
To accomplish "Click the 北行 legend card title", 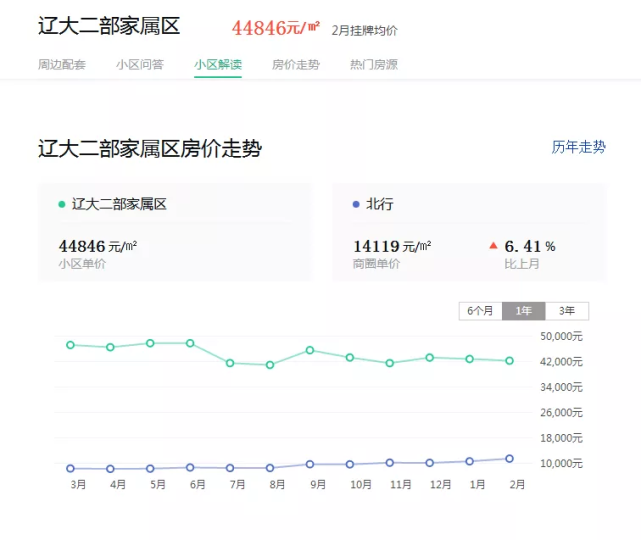I will click(x=380, y=204).
